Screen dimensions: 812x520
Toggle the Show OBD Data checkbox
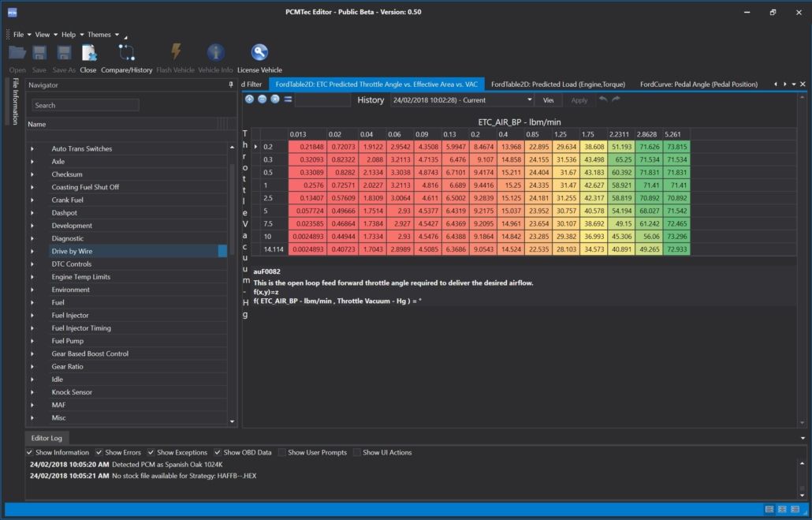point(218,453)
